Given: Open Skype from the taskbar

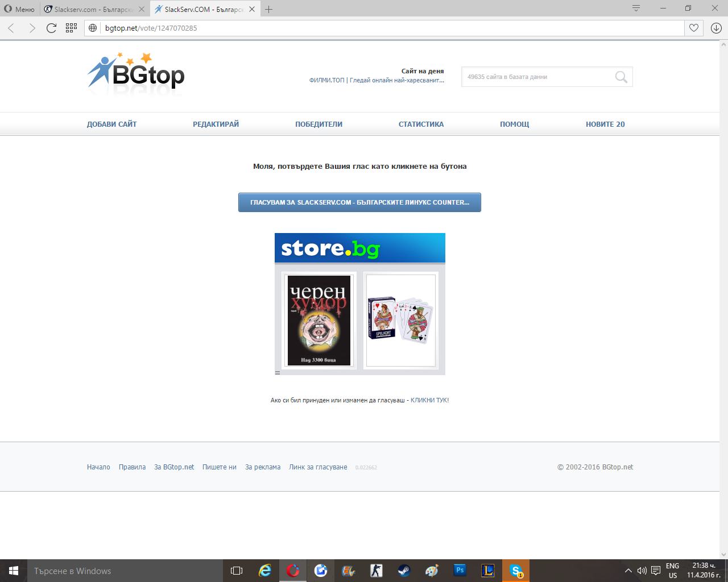Looking at the screenshot, I should [516, 571].
